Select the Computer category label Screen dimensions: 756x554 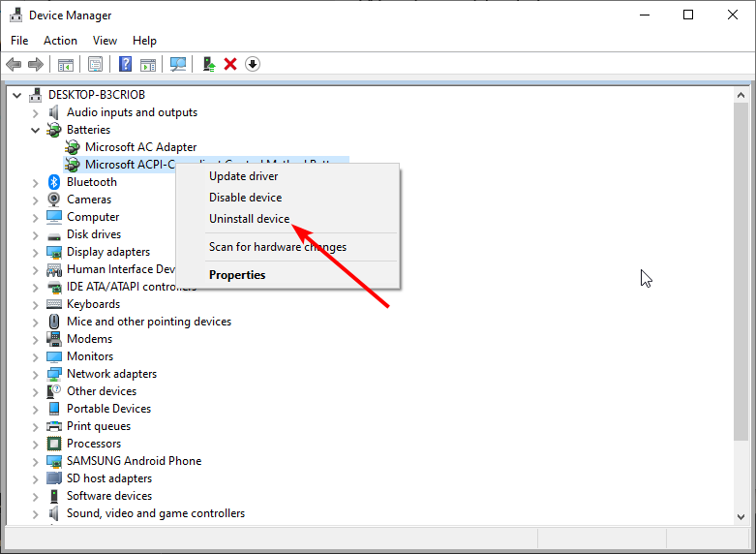(x=93, y=217)
